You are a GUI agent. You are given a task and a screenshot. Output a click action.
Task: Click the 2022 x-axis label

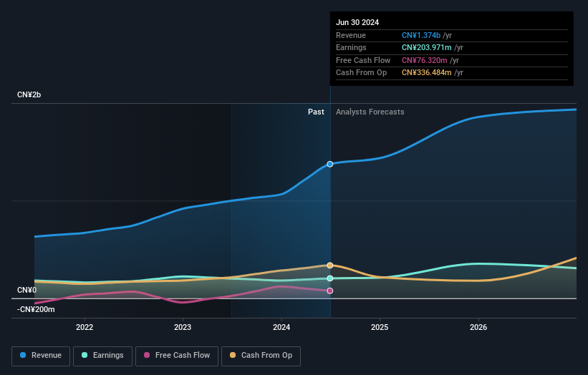(x=85, y=327)
